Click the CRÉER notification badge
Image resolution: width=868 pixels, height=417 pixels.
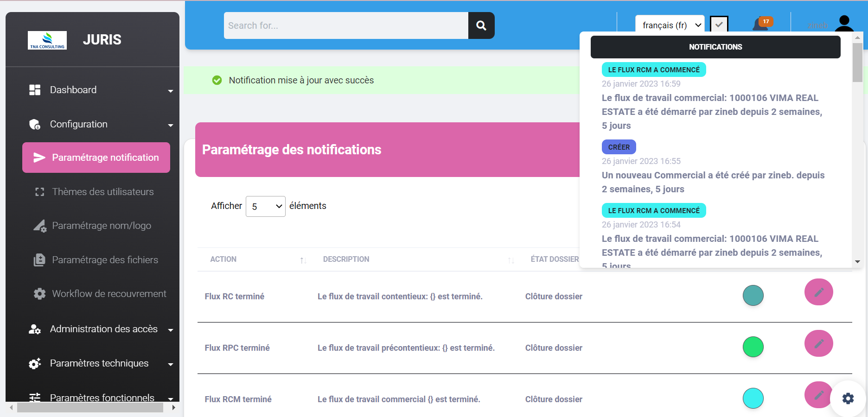[619, 147]
